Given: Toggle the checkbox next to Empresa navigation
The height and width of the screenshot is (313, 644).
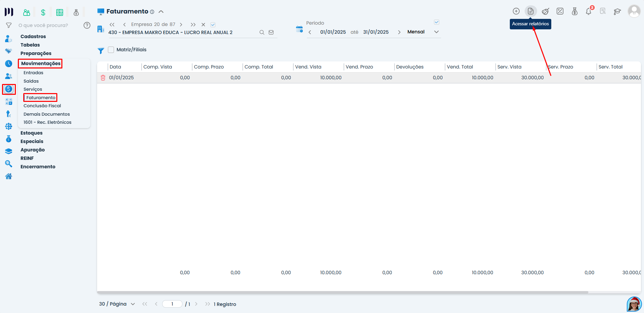Looking at the screenshot, I should pos(213,25).
